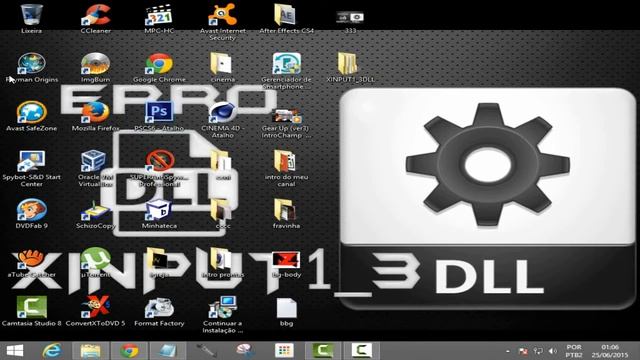Viewport: 640px width, 360px height.
Task: Show hidden tray icons arrow
Action: [508, 351]
